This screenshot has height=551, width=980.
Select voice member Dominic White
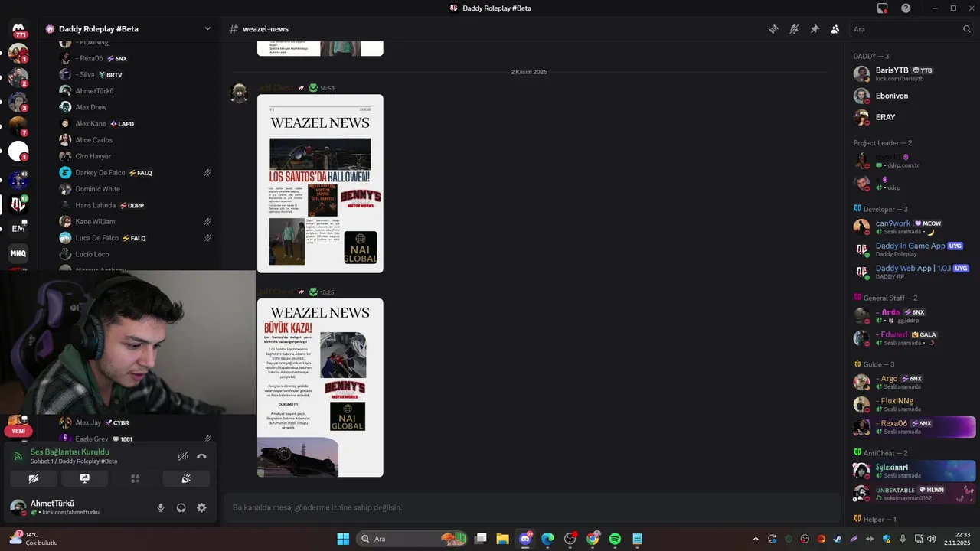[x=138, y=189]
